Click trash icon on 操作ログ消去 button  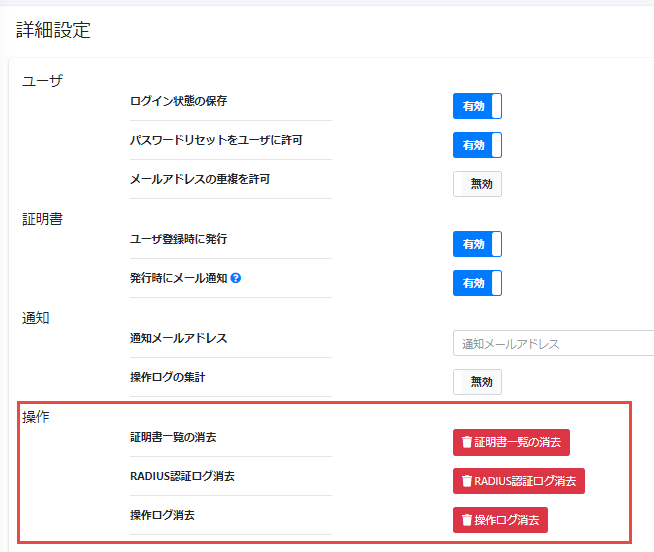pos(466,520)
